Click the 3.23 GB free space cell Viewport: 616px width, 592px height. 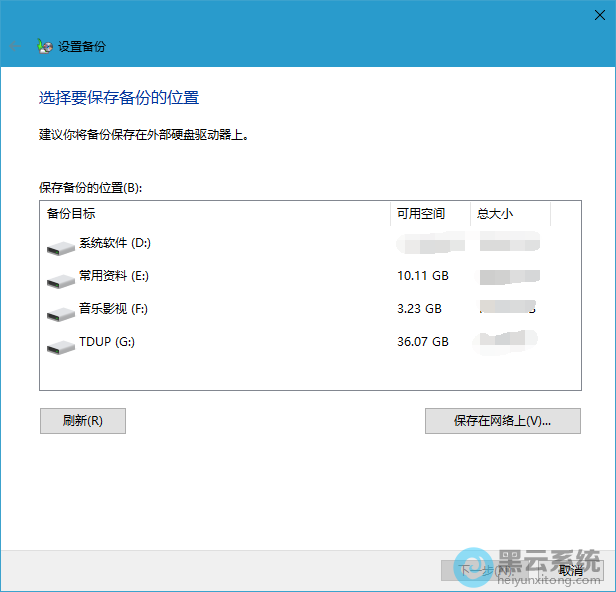[419, 309]
